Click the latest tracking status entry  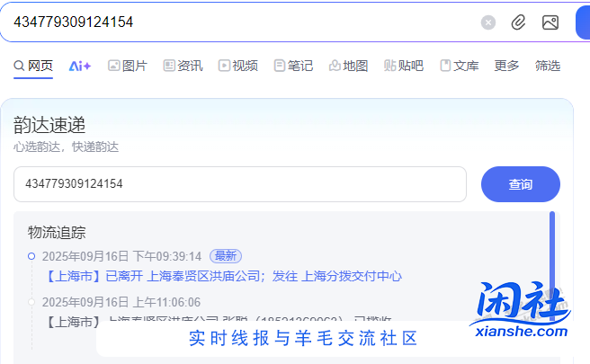[x=222, y=276]
